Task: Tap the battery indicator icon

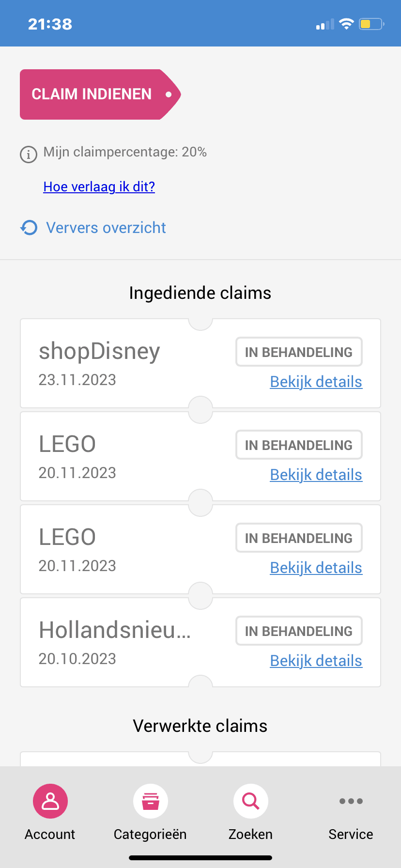Action: pos(371,24)
